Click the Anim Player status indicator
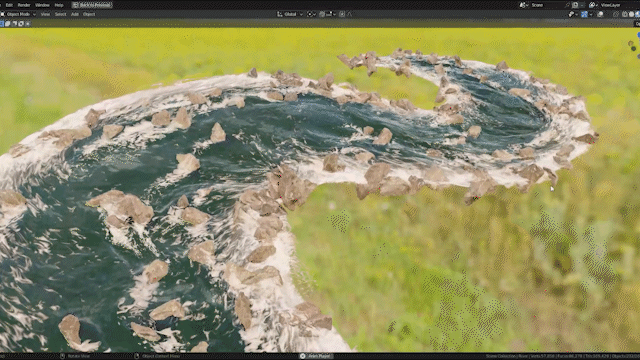Viewport: 640px width, 360px height. point(316,356)
